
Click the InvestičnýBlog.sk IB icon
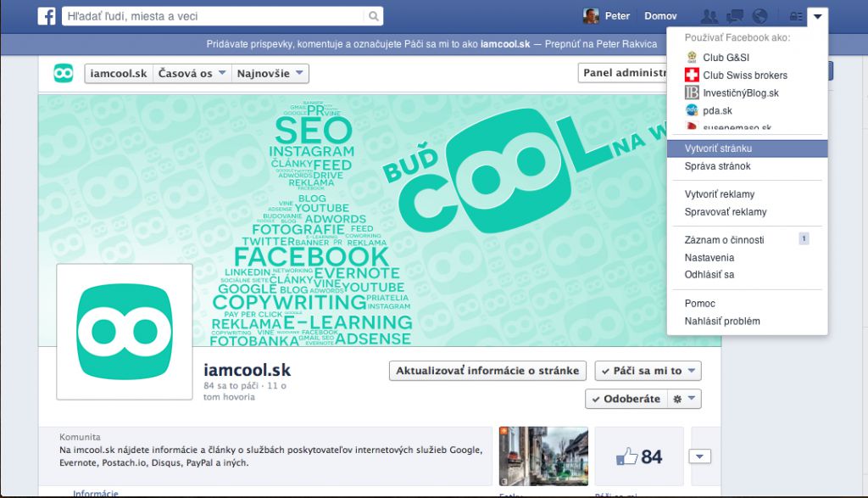tap(692, 92)
